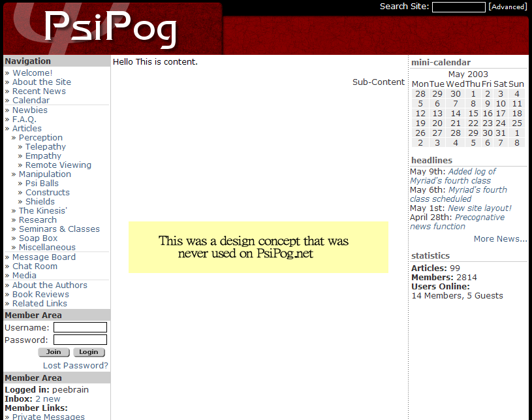The image size is (532, 420).
Task: Click the Sub-Content text
Action: coord(379,82)
